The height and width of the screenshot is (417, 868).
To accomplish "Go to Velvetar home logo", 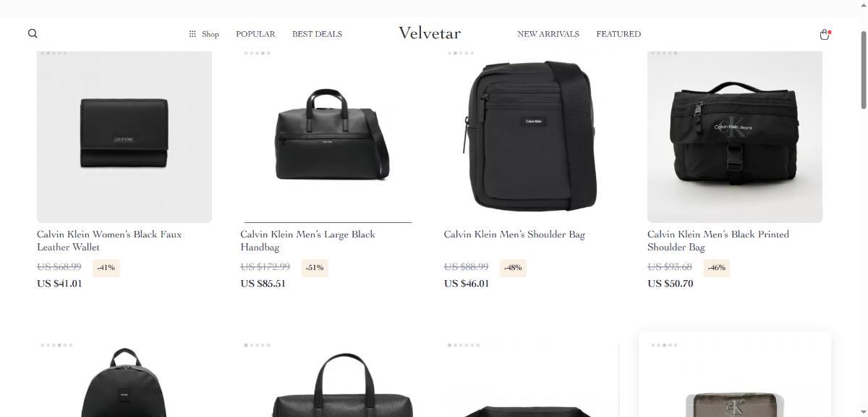I will (x=430, y=33).
